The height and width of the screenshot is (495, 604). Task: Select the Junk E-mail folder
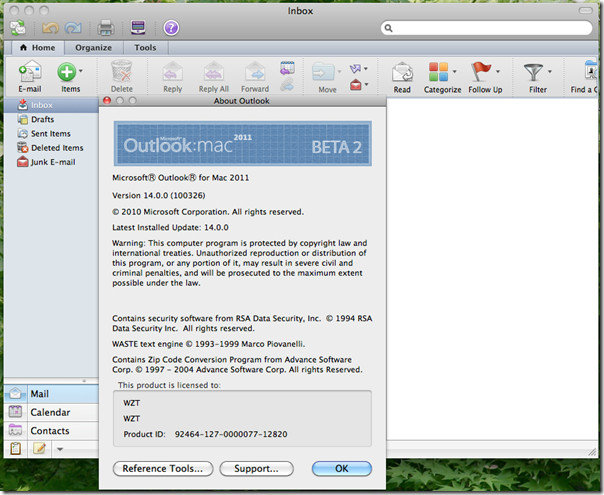pyautogui.click(x=51, y=162)
